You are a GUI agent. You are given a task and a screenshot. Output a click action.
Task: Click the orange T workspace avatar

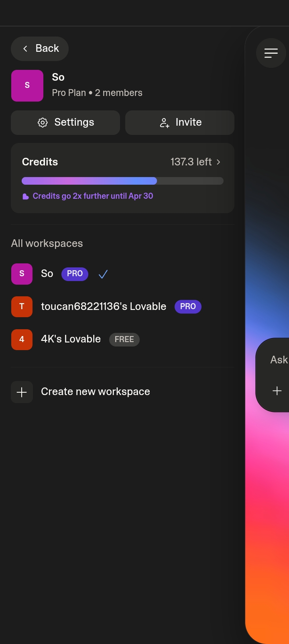coord(22,306)
